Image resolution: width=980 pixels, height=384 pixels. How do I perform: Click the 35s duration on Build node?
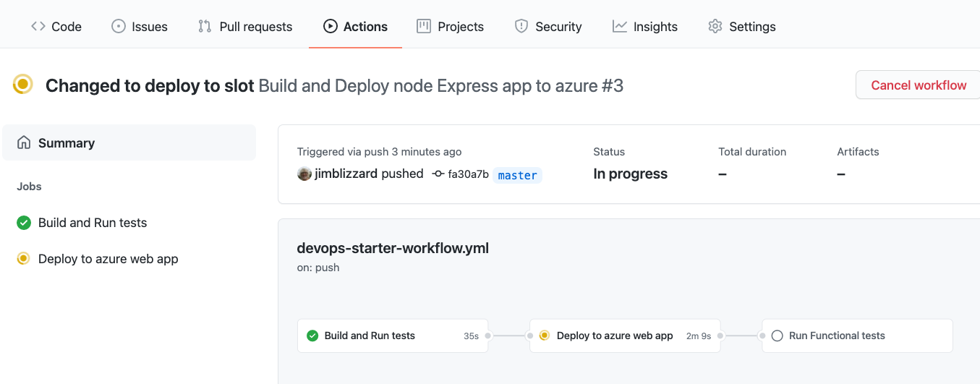coord(471,336)
